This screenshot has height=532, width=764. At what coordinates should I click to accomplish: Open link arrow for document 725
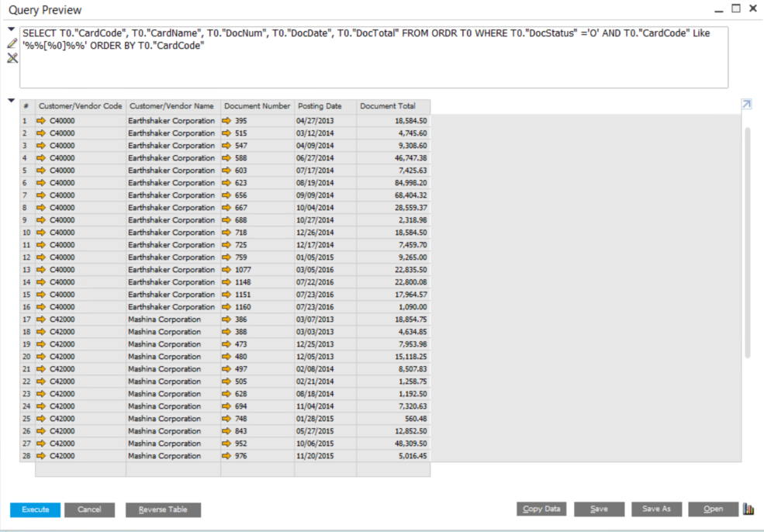(x=226, y=245)
